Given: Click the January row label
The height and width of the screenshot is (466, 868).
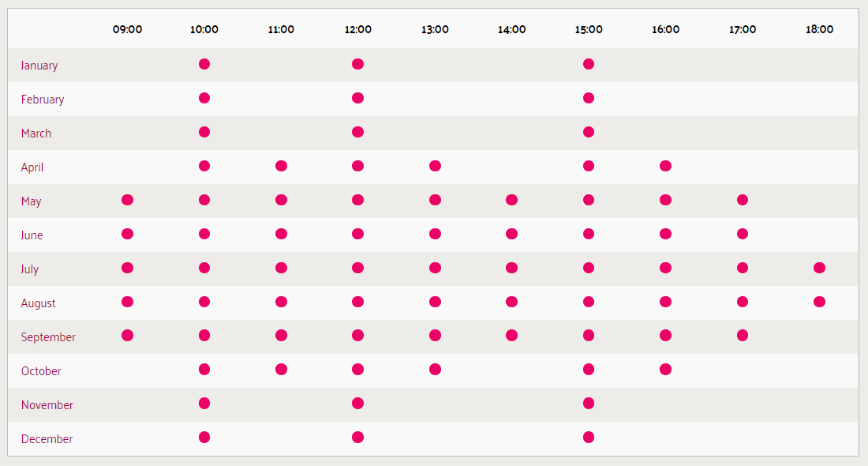Looking at the screenshot, I should tap(39, 66).
